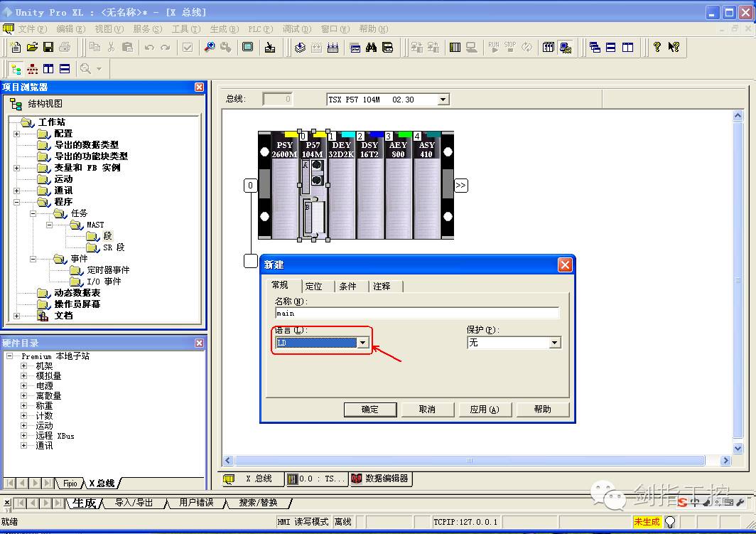Screen dimensions: 756x534
Task: Open the 编辑 menu
Action: 71,29
